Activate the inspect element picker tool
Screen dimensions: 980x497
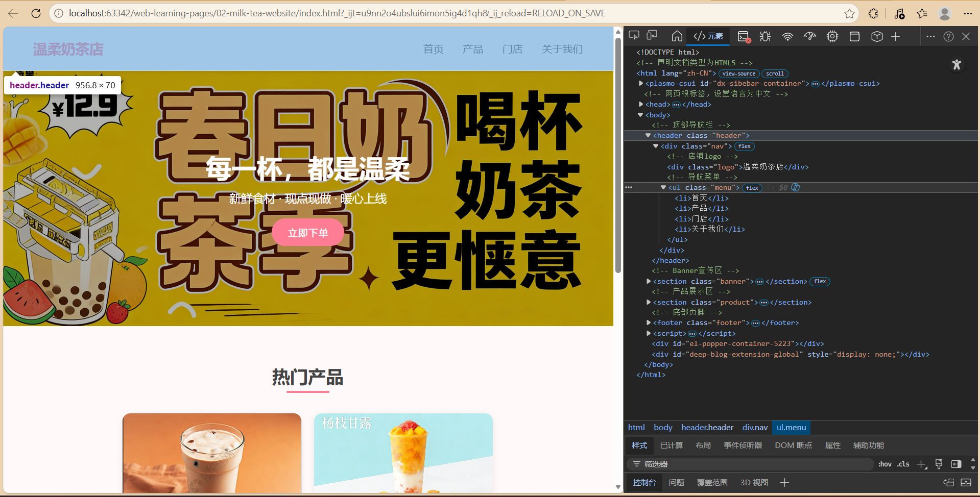pyautogui.click(x=634, y=36)
